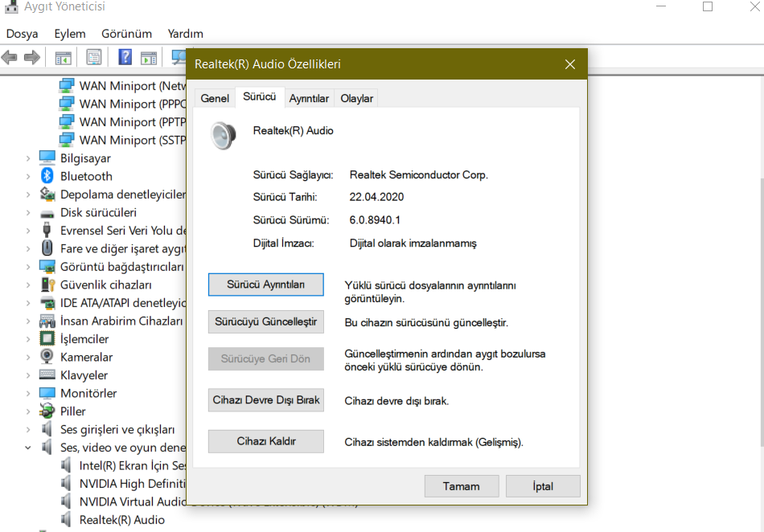The width and height of the screenshot is (764, 532).
Task: Confirm with the Tamam button
Action: click(x=462, y=486)
